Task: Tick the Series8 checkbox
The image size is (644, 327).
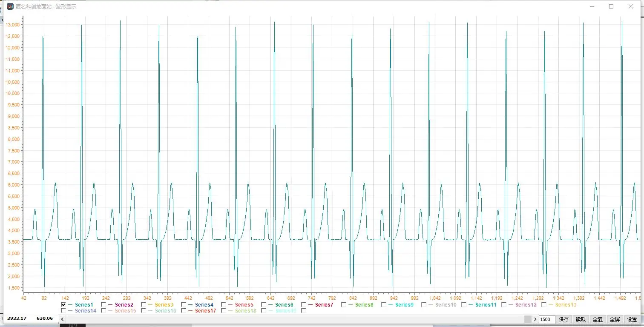Action: (x=344, y=304)
